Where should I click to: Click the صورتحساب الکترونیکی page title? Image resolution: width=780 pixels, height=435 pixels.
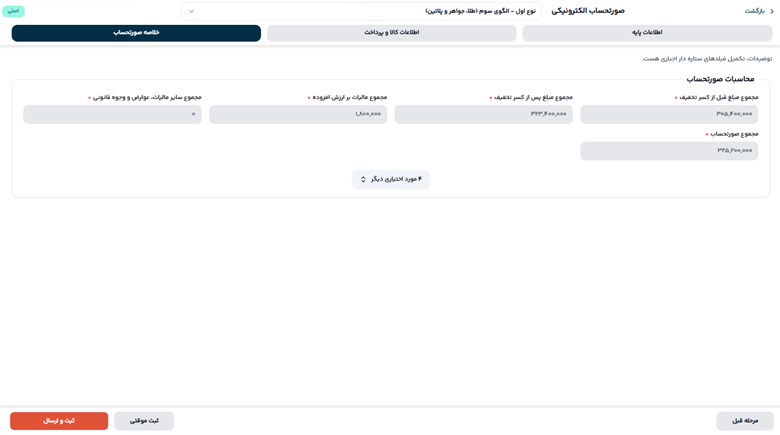(x=588, y=11)
